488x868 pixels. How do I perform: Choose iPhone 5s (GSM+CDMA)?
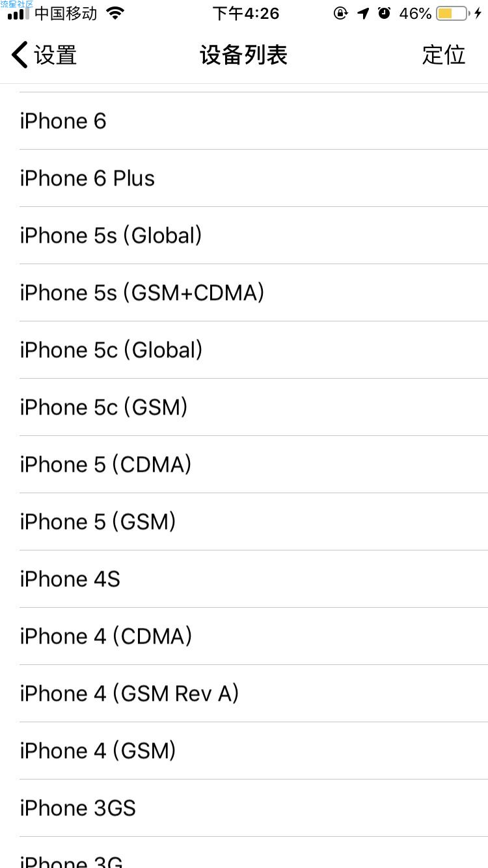point(254,293)
